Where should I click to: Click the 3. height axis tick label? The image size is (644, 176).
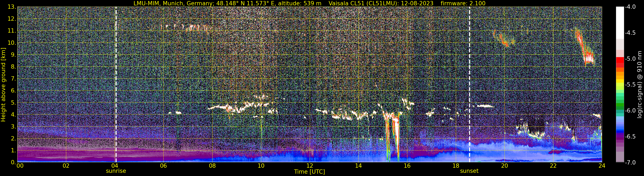(x=13, y=127)
